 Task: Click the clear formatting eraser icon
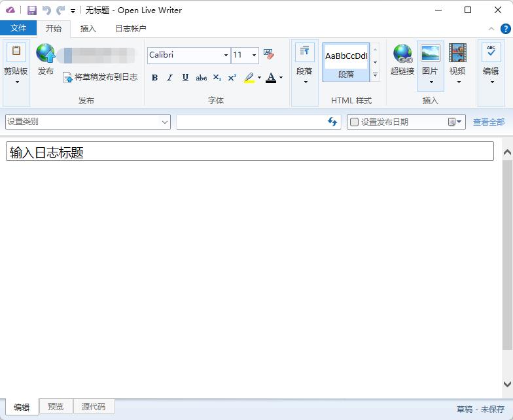pos(268,54)
